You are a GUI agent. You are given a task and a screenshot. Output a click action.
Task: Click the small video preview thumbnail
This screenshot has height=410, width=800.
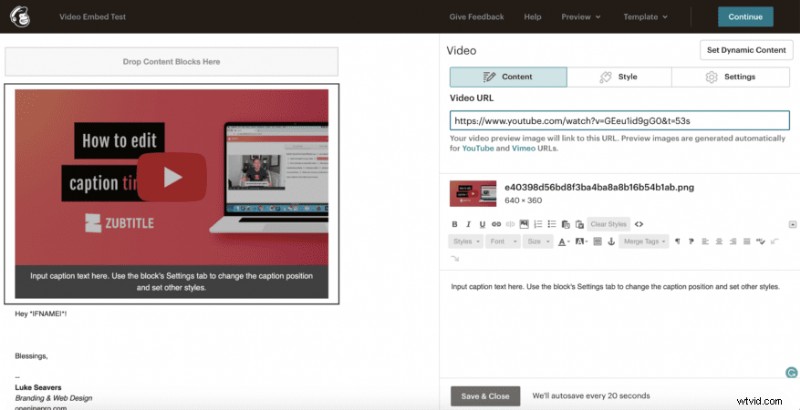click(473, 193)
